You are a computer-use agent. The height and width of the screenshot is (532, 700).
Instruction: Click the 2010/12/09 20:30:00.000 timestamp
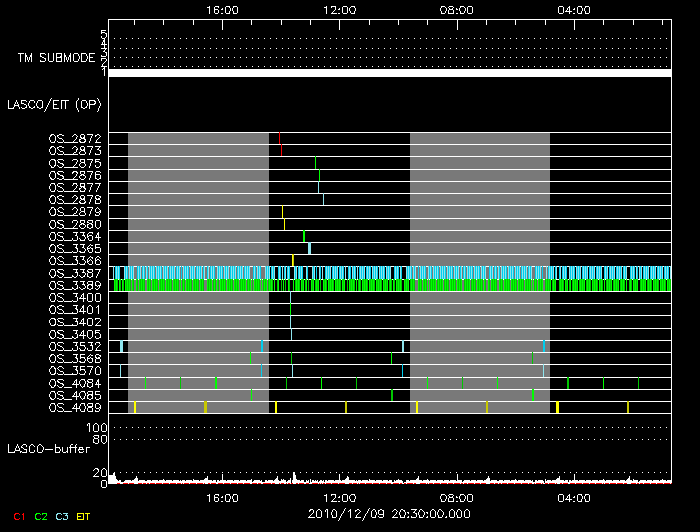click(x=389, y=514)
